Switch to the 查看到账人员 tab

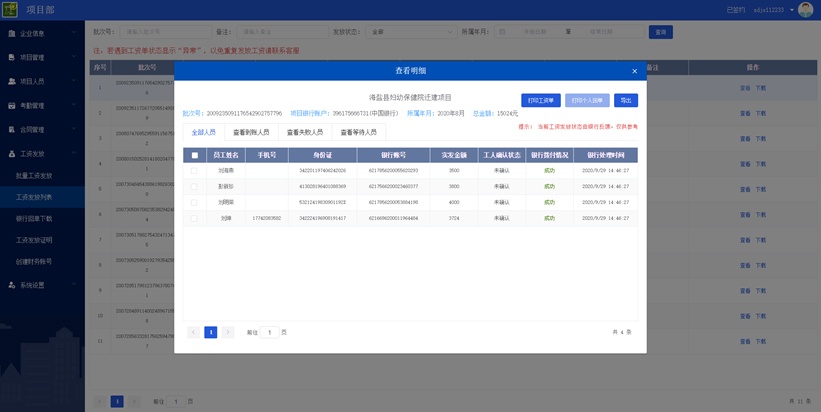tap(251, 132)
